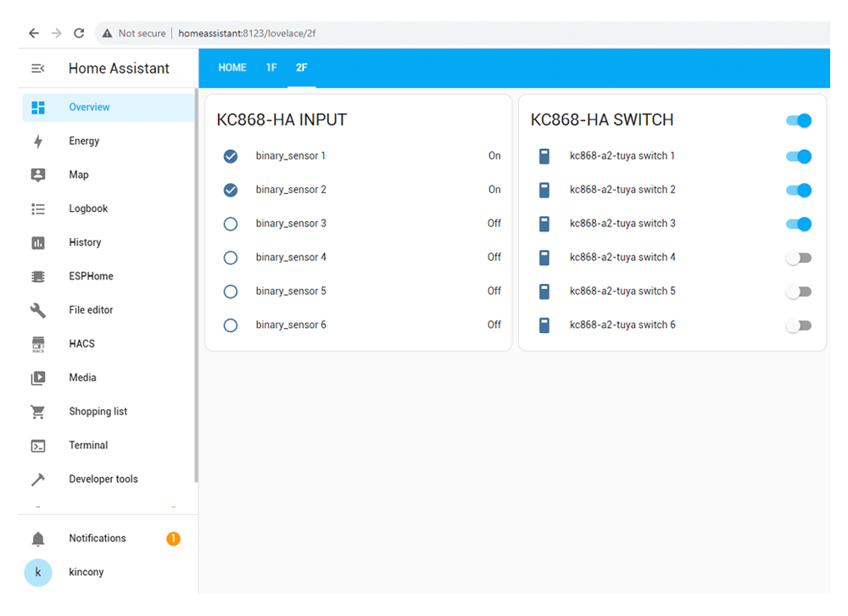848x616 pixels.
Task: Click the HACS store icon
Action: pos(38,345)
